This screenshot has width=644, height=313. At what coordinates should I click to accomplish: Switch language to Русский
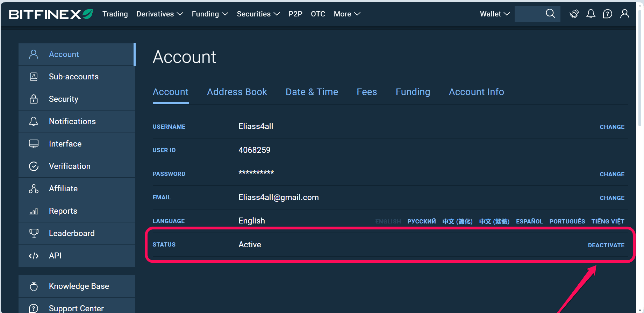point(422,221)
